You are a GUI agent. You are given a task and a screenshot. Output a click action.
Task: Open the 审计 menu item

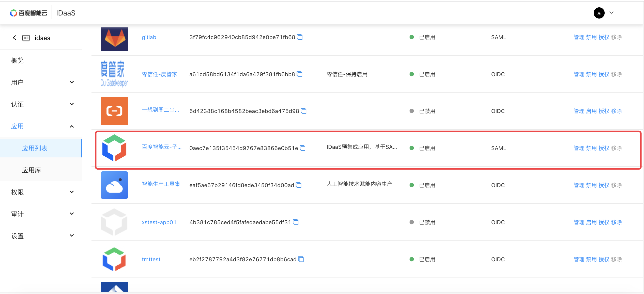pyautogui.click(x=17, y=214)
